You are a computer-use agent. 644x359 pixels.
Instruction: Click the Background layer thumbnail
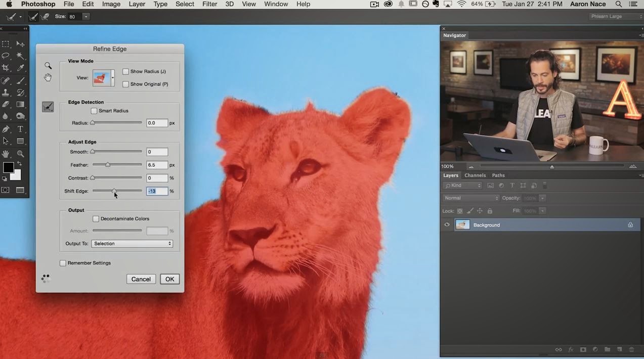point(462,225)
